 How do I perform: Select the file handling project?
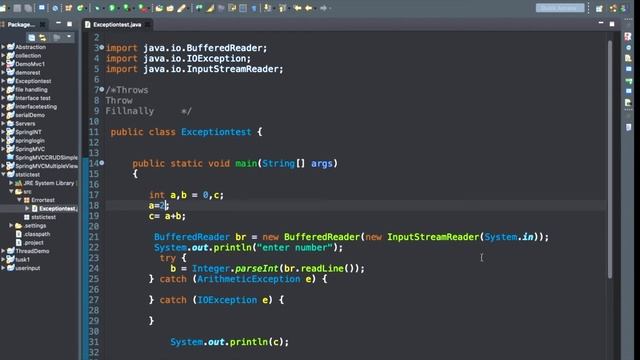click(x=31, y=89)
